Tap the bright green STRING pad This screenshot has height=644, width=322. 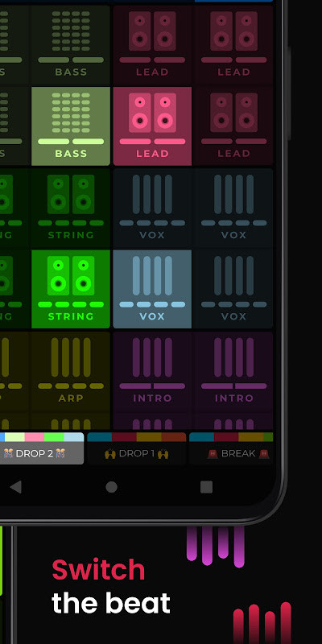tap(71, 289)
